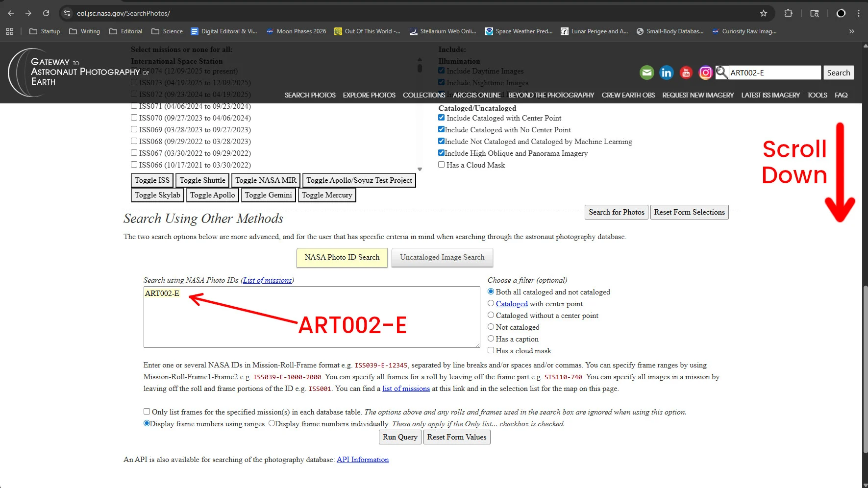Image resolution: width=868 pixels, height=488 pixels.
Task: Open the Writing bookmark folder
Action: click(84, 31)
